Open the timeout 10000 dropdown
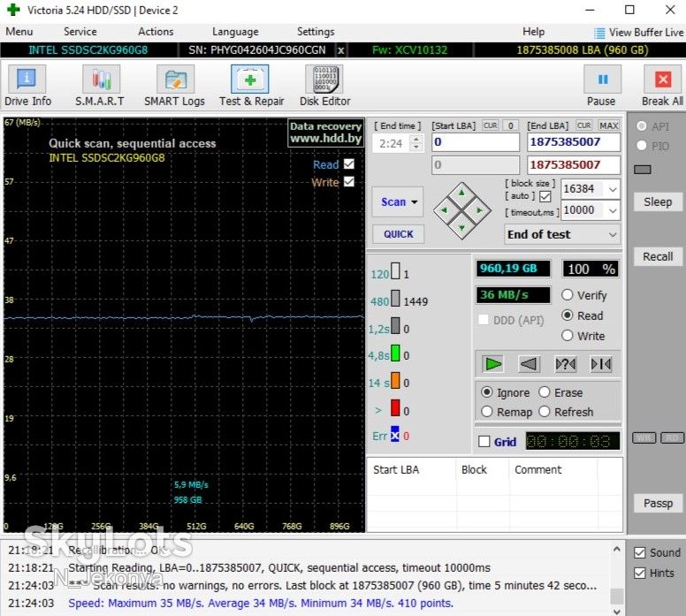Screen dimensions: 686x616 [x=613, y=210]
